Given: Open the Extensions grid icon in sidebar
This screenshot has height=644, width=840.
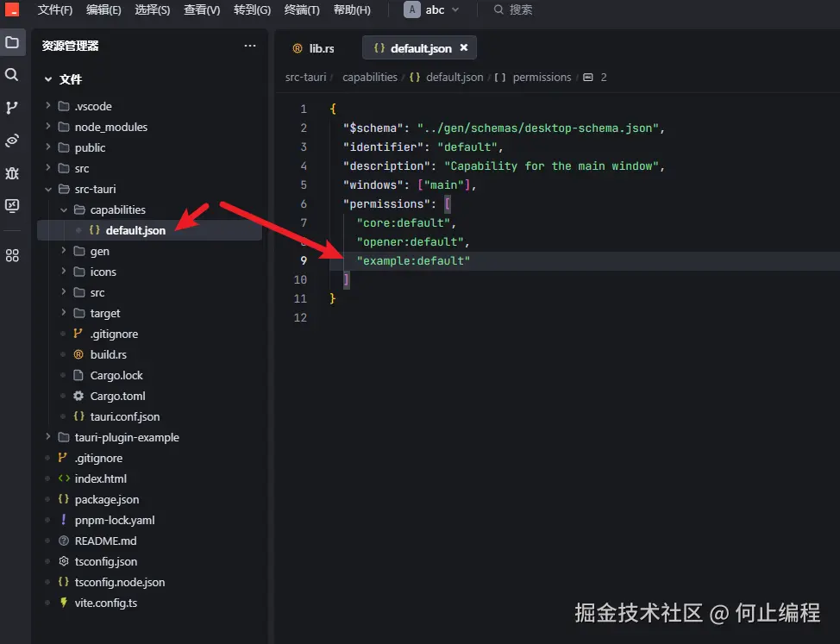Looking at the screenshot, I should point(12,255).
